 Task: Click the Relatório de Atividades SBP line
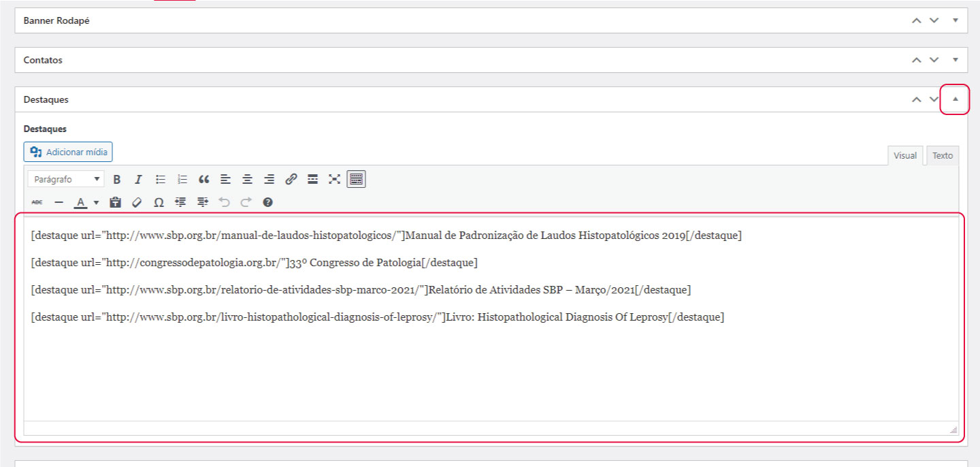(361, 290)
